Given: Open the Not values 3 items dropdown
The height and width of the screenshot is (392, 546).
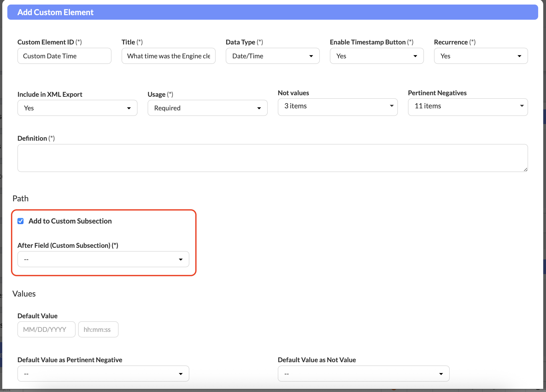Looking at the screenshot, I should (337, 107).
